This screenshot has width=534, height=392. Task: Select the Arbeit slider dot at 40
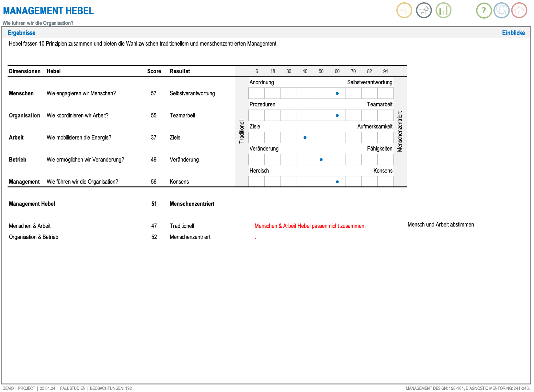[x=305, y=138]
